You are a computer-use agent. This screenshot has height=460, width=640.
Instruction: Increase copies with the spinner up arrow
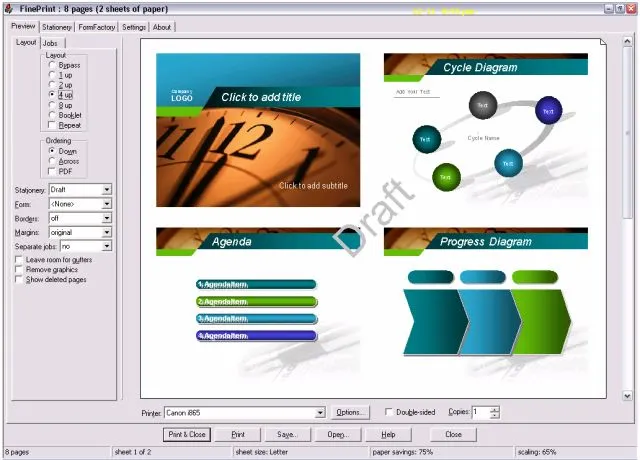tap(495, 409)
